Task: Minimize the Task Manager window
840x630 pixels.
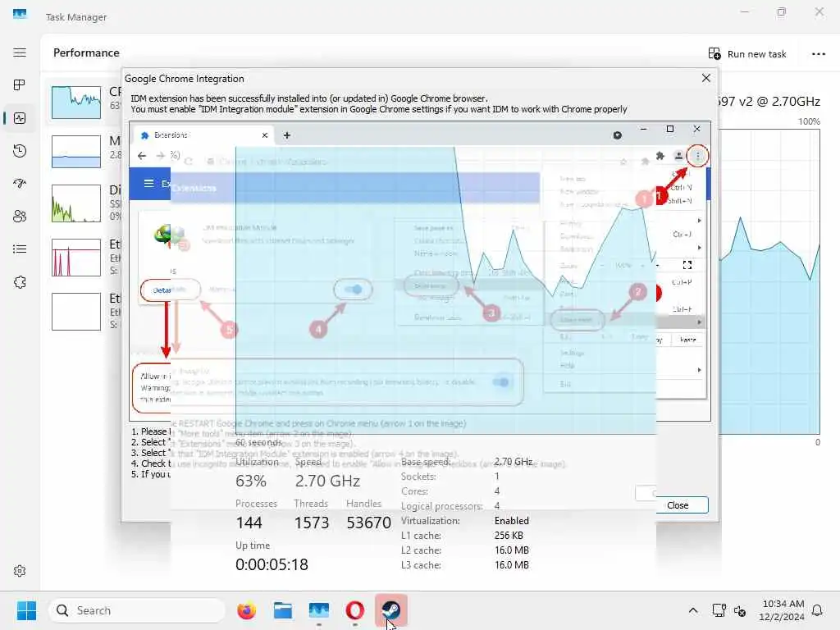Action: pos(745,11)
